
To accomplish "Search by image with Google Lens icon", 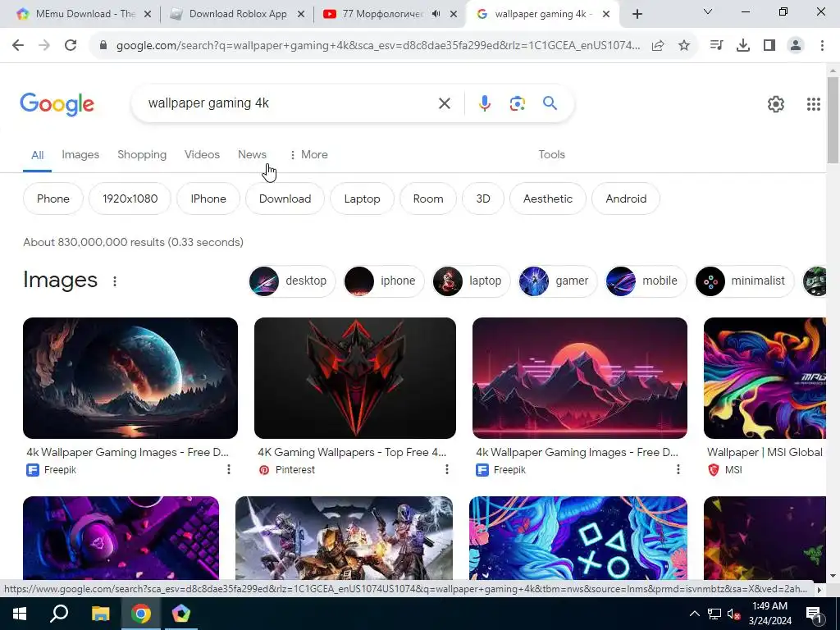I will coord(517,103).
